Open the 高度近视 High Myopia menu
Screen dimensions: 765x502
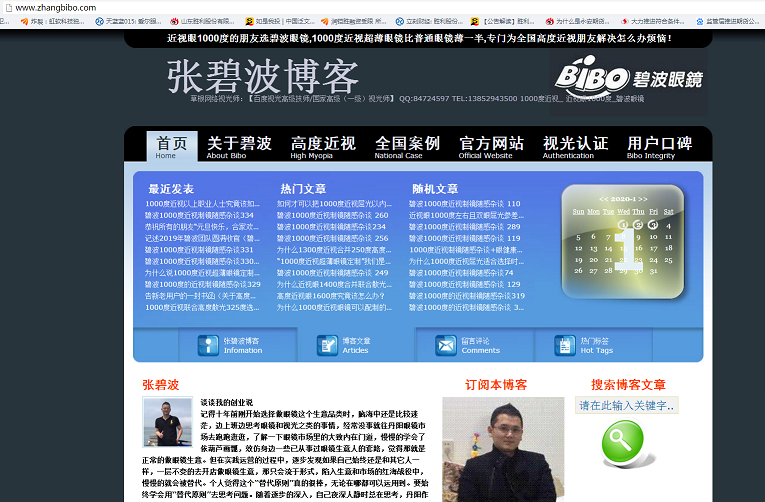pos(323,147)
